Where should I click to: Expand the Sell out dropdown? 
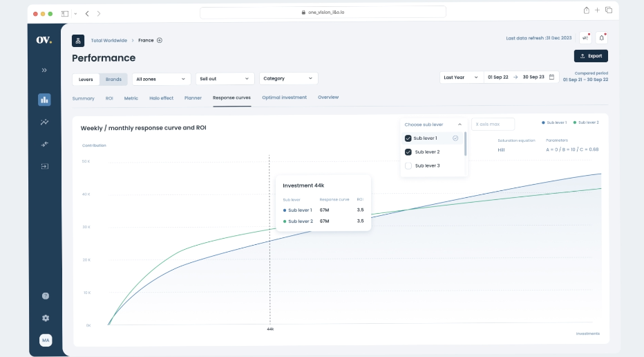pos(225,79)
